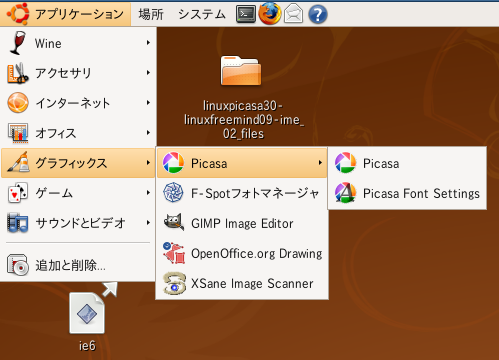The width and height of the screenshot is (499, 360).
Task: Launch OpenOffice.org Drawing
Action: [242, 253]
